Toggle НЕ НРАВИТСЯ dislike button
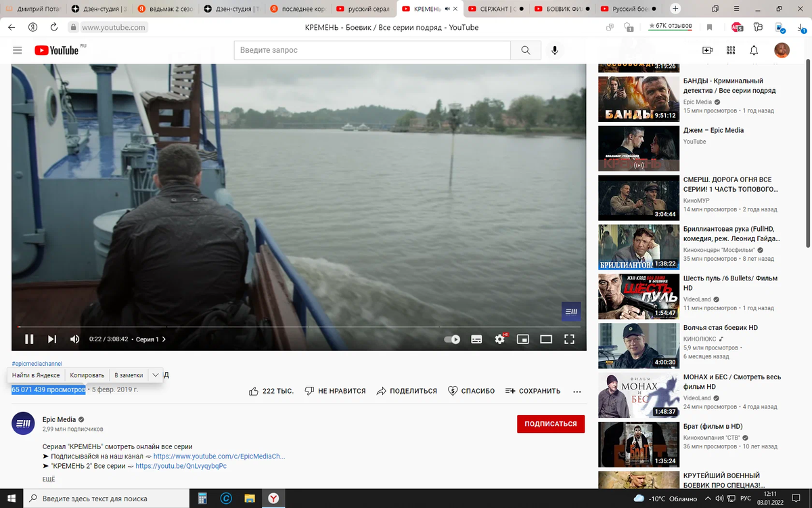 click(x=335, y=391)
